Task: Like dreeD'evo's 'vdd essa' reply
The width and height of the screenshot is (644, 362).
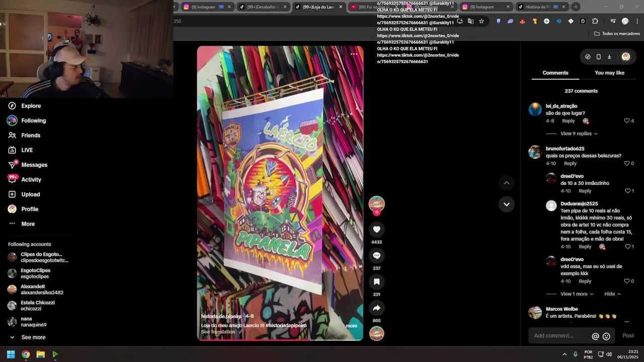Action: click(x=627, y=281)
